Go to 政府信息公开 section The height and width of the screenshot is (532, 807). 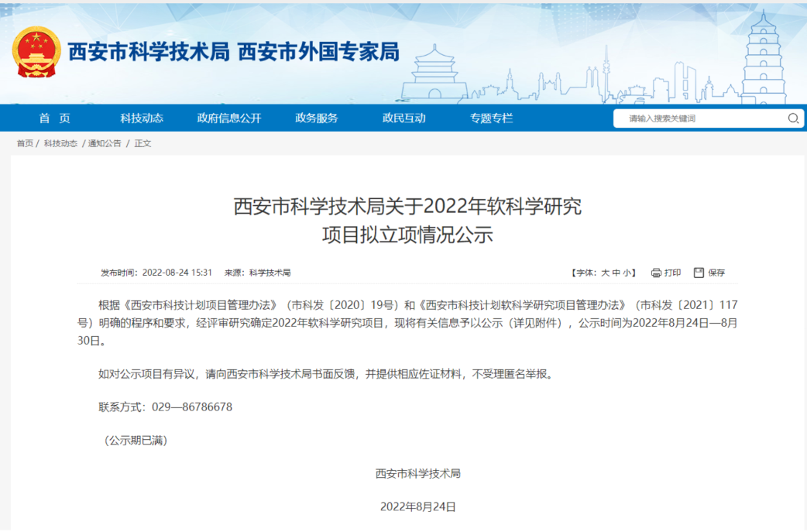click(229, 118)
